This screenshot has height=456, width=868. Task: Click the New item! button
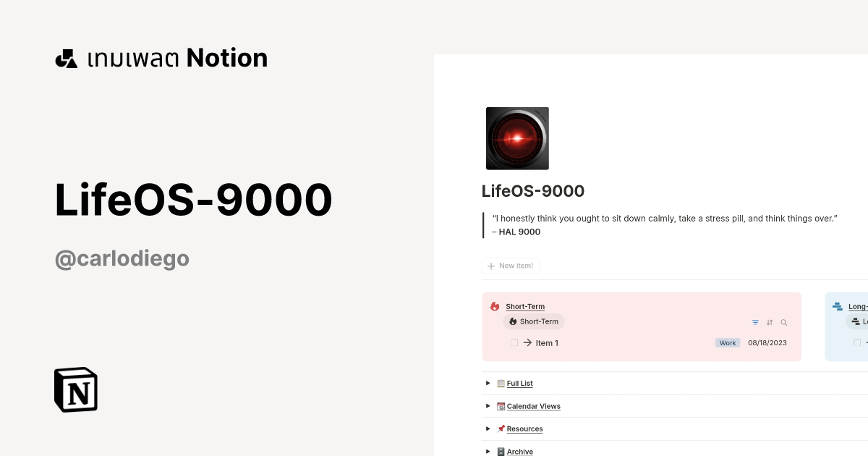pyautogui.click(x=511, y=266)
